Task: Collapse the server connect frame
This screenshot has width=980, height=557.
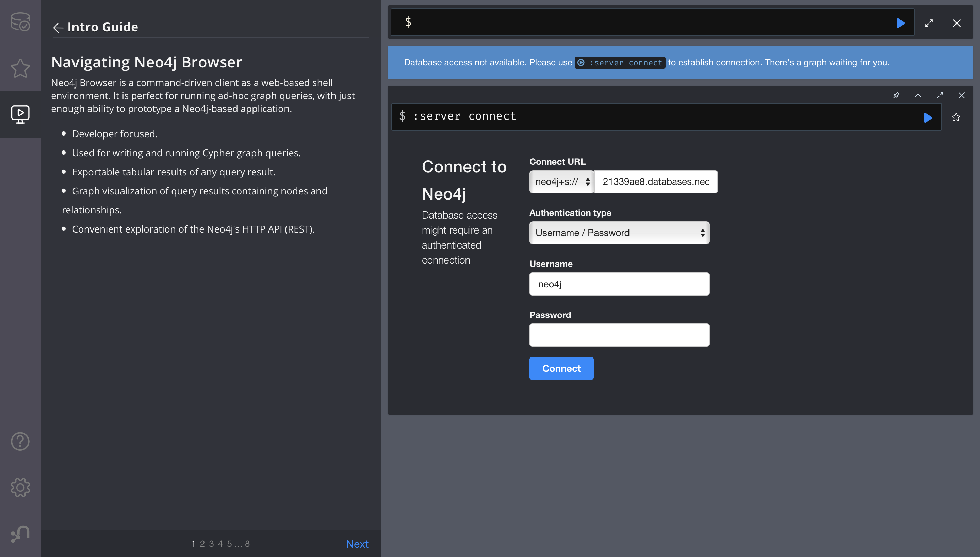Action: [918, 95]
